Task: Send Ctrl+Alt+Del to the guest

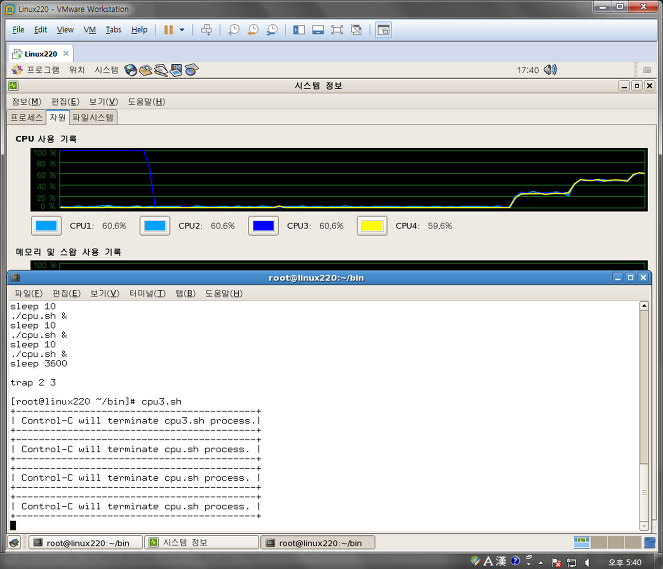Action: coord(206,30)
